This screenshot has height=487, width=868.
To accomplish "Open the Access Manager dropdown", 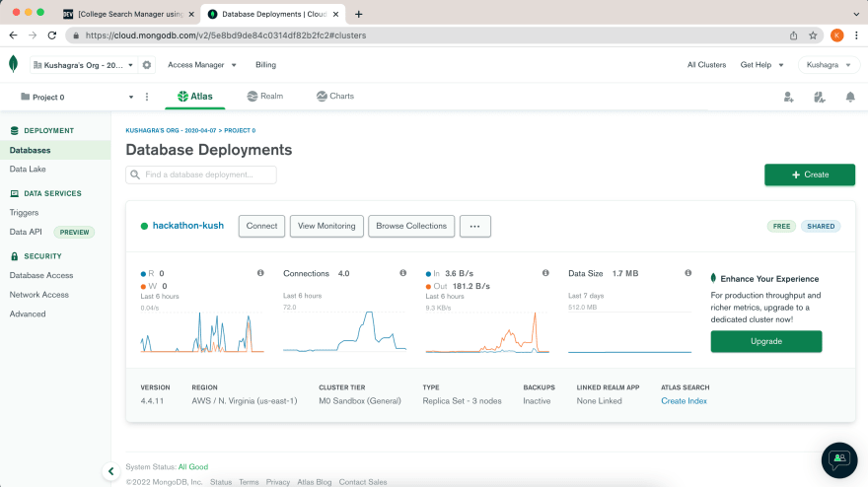I will (x=202, y=65).
